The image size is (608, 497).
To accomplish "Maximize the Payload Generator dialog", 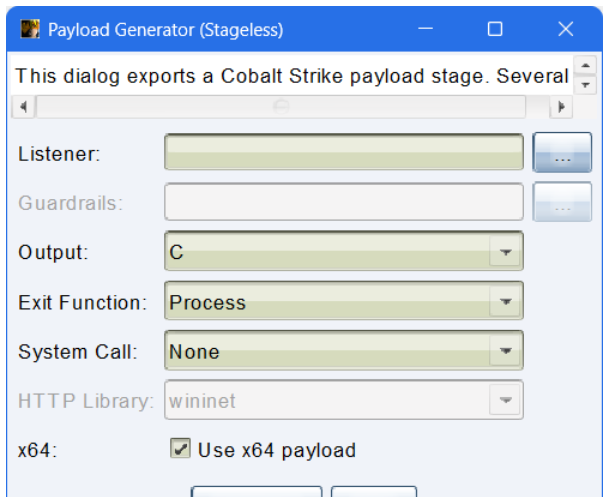I will pos(495,29).
